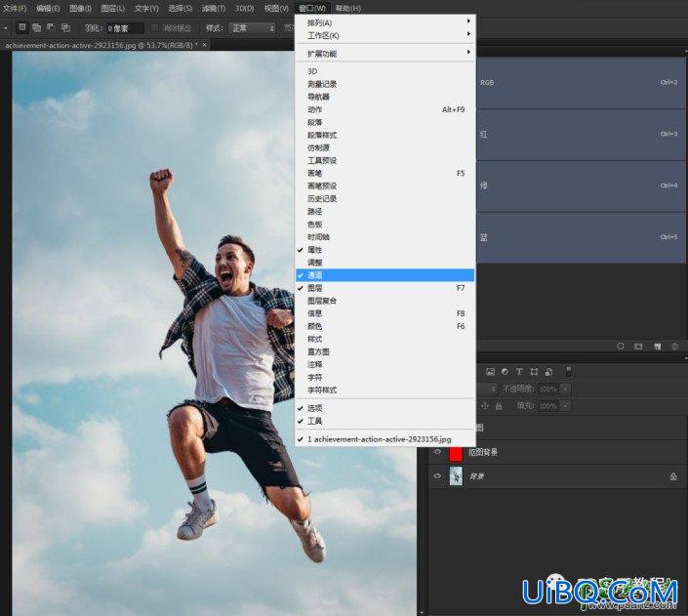Select the Intersect with Selection mode icon
Screen dimensions: 688x616
pos(65,27)
